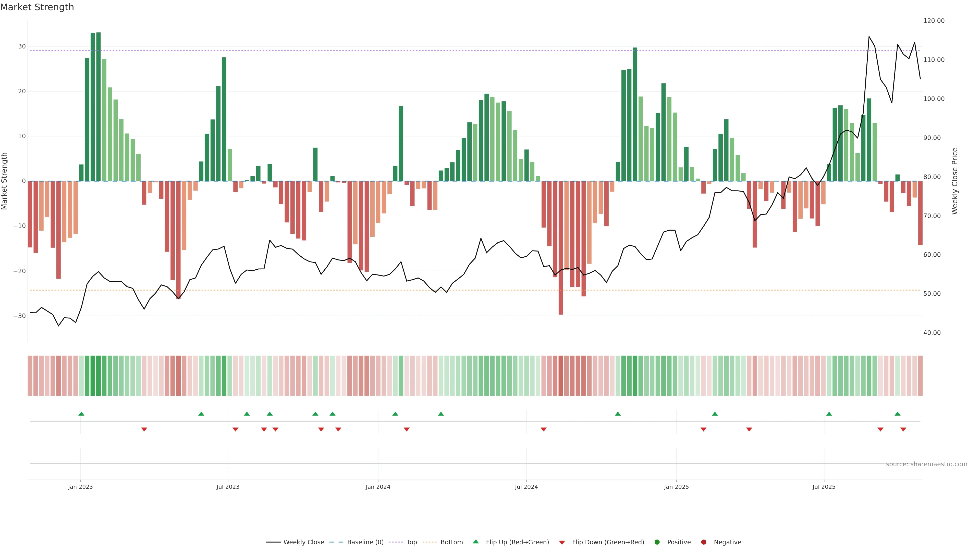
Task: Click the Market Strength chart title
Action: click(37, 7)
